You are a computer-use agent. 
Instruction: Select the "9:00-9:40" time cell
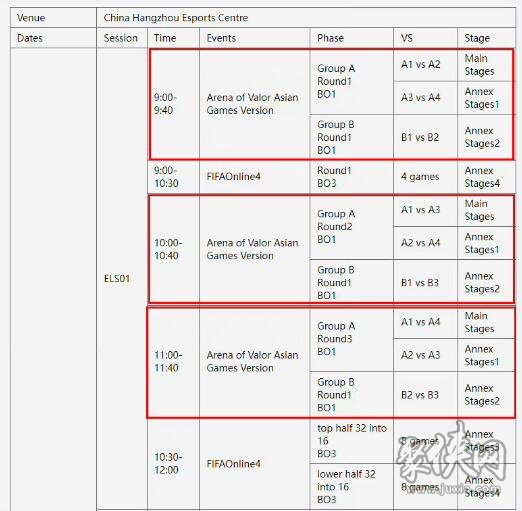(173, 104)
